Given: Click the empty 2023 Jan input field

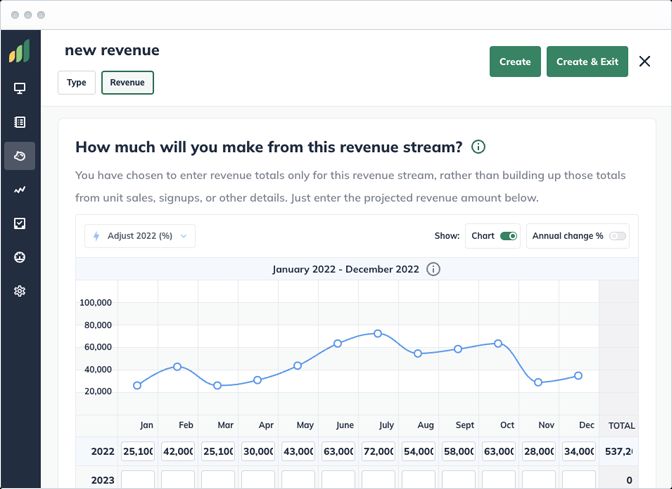Looking at the screenshot, I should 138,480.
